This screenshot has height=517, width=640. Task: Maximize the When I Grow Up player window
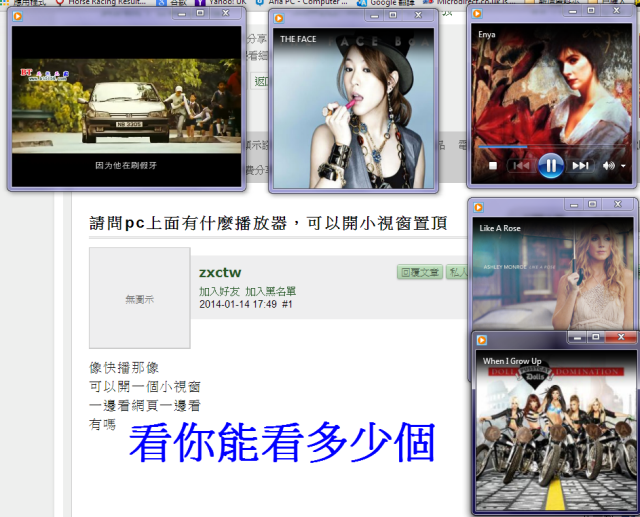point(596,337)
